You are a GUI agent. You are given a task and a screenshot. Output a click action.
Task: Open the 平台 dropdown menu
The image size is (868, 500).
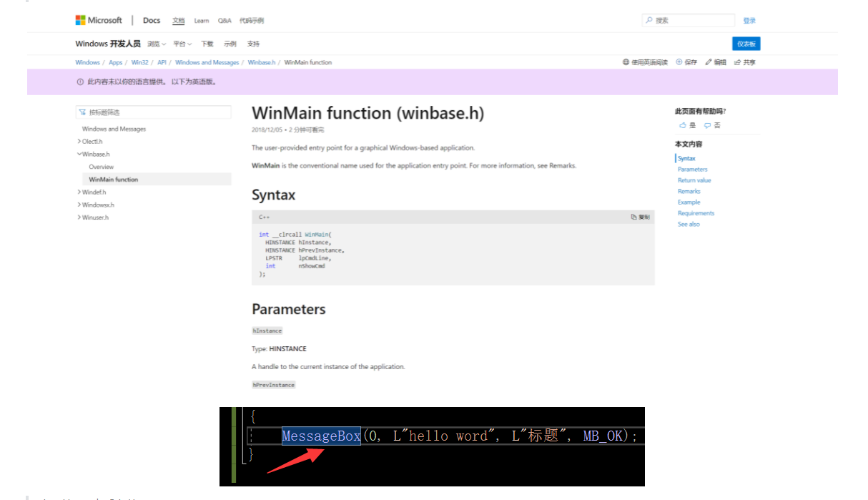[182, 44]
